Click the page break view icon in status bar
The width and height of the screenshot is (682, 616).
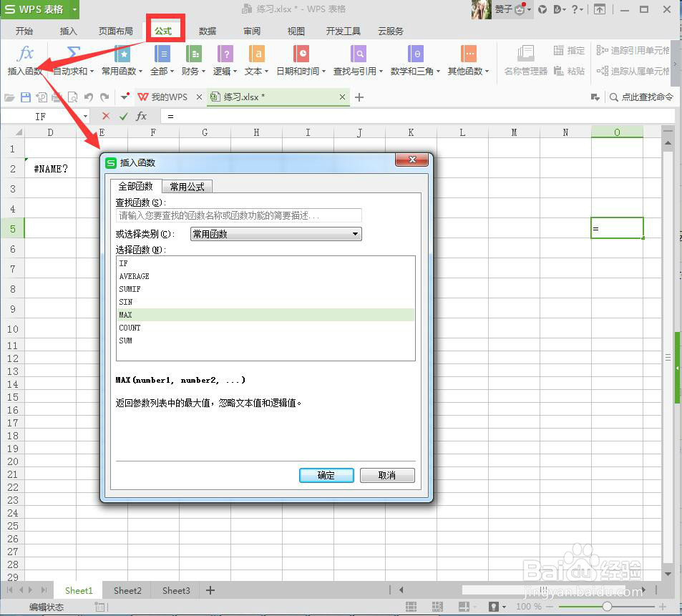coord(437,607)
